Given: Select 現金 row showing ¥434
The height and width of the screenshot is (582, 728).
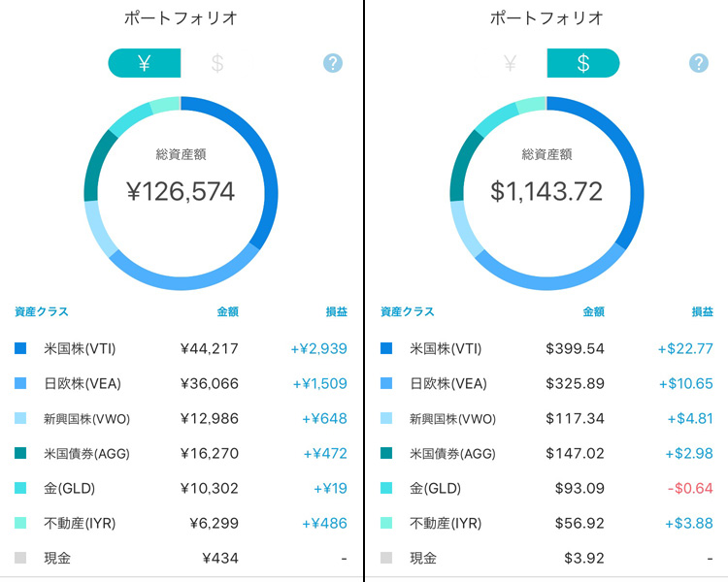Looking at the screenshot, I should coord(181,558).
